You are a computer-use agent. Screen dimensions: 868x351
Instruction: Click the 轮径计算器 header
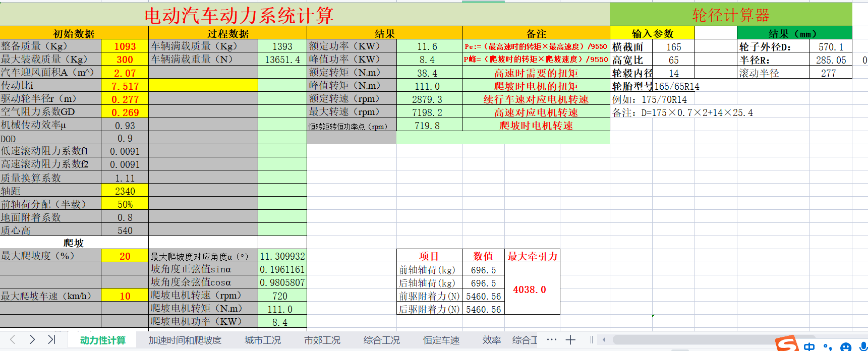click(x=731, y=15)
